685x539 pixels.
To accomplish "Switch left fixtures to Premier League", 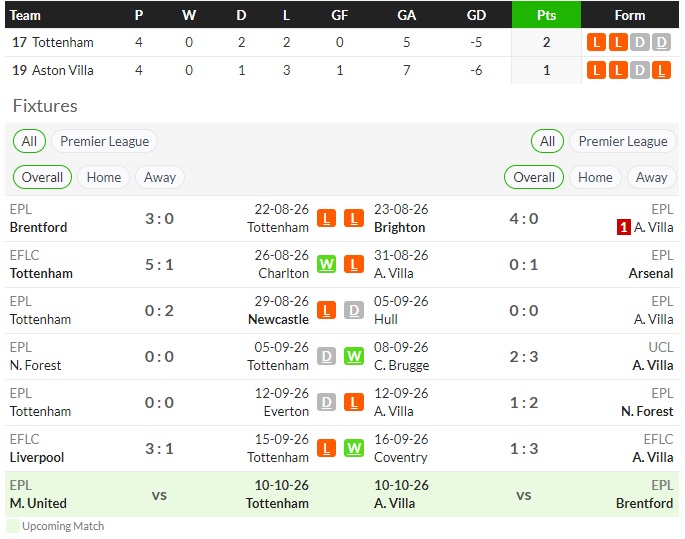I will [104, 142].
